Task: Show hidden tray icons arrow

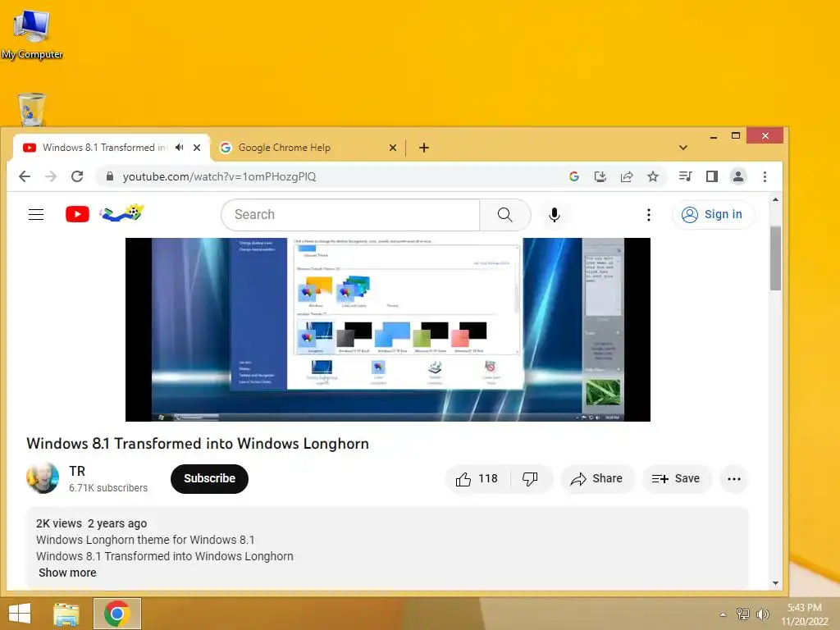Action: click(724, 614)
